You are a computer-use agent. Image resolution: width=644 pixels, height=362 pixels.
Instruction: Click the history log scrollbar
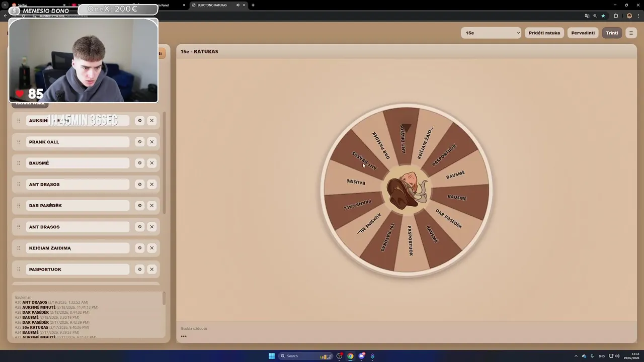tap(164, 299)
